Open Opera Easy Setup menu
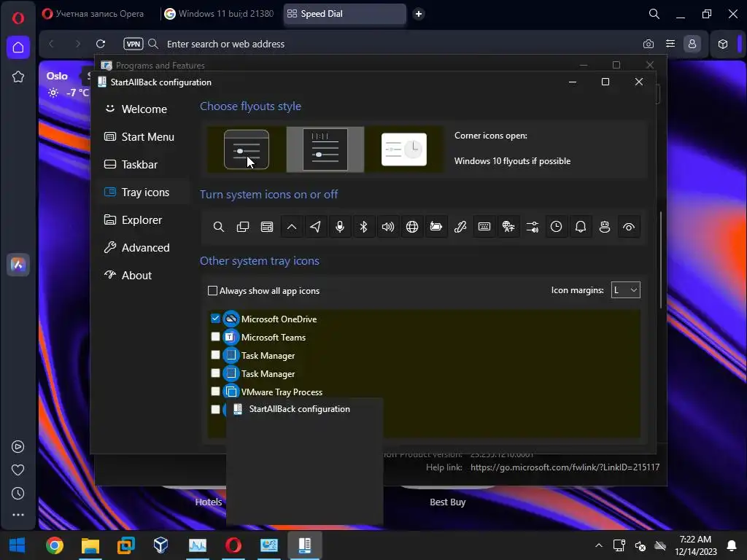 [670, 44]
